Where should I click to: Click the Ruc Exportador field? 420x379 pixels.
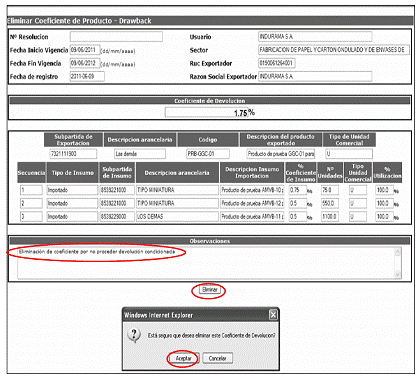277,63
